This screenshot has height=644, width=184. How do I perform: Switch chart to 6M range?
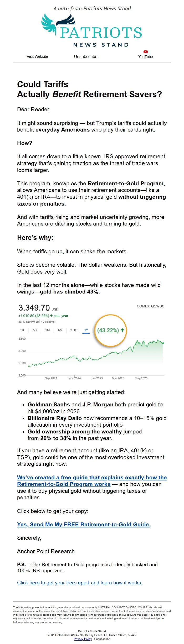60,330
